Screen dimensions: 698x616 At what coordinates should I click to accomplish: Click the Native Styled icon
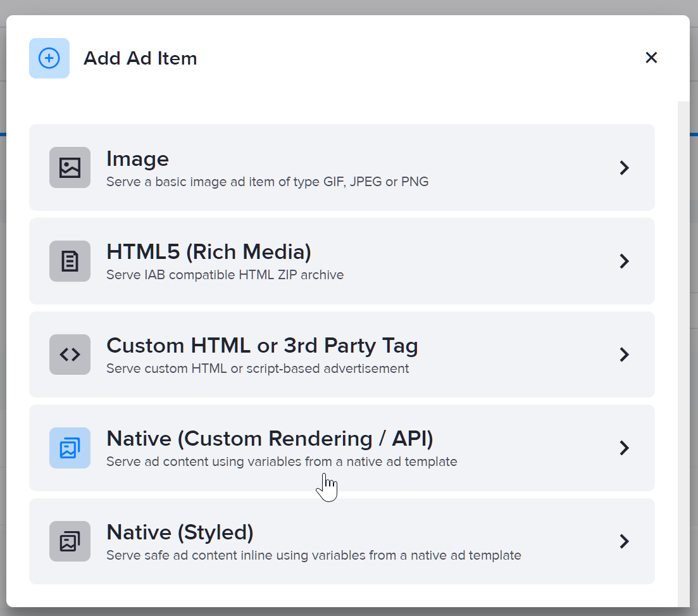pos(70,541)
